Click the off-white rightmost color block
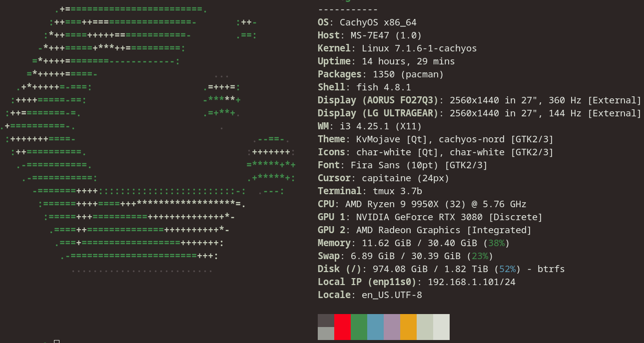644x343 pixels. [x=441, y=327]
